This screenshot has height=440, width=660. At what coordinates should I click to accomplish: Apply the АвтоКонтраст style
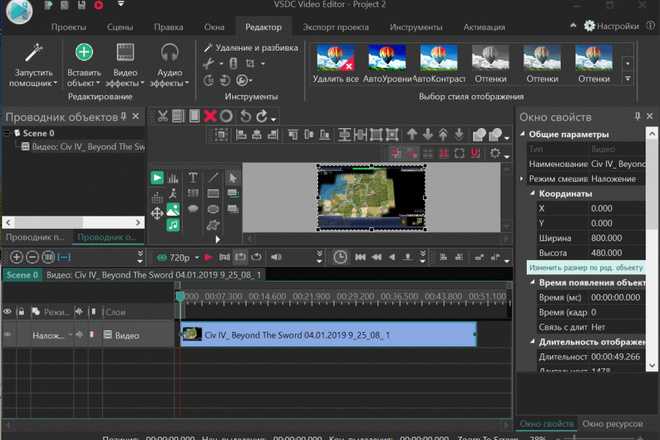click(439, 64)
